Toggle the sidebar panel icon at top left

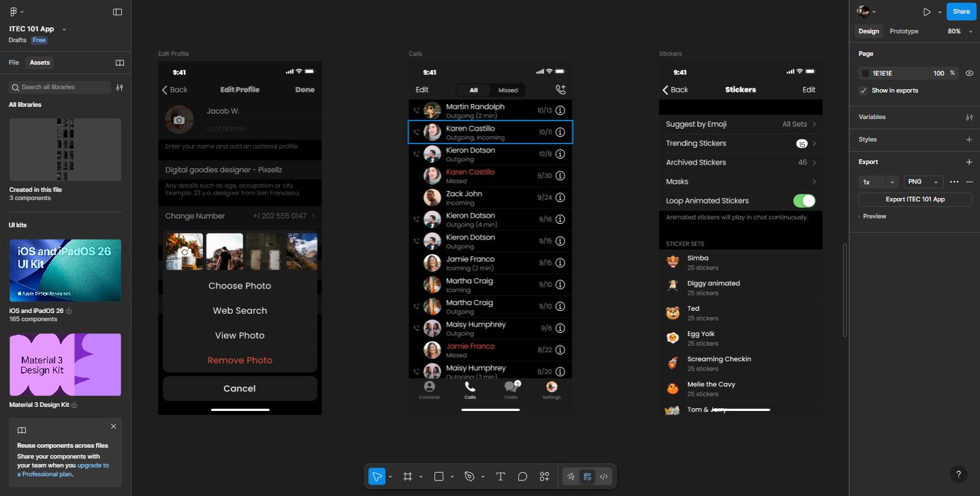pos(117,12)
